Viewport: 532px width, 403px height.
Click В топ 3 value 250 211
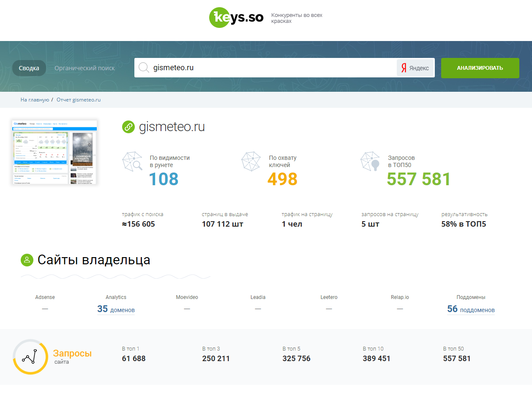pos(216,359)
